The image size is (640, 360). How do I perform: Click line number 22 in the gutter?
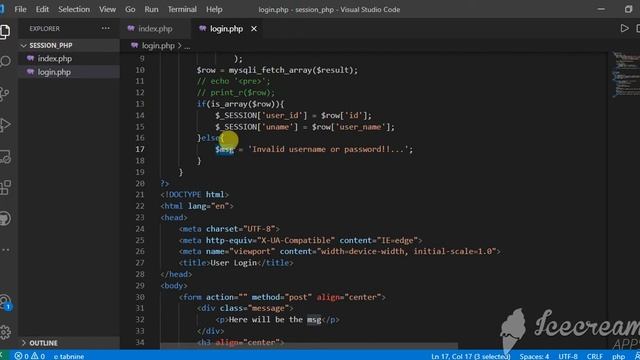(x=140, y=206)
